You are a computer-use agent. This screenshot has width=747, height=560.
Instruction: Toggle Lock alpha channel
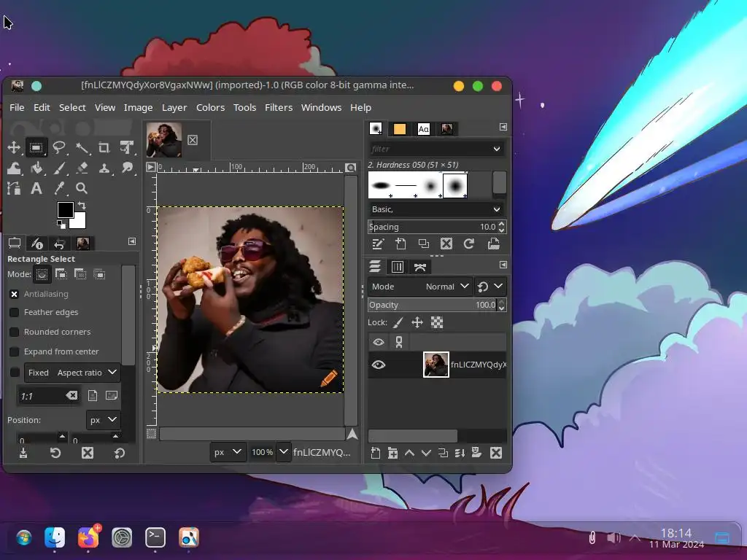(x=437, y=323)
